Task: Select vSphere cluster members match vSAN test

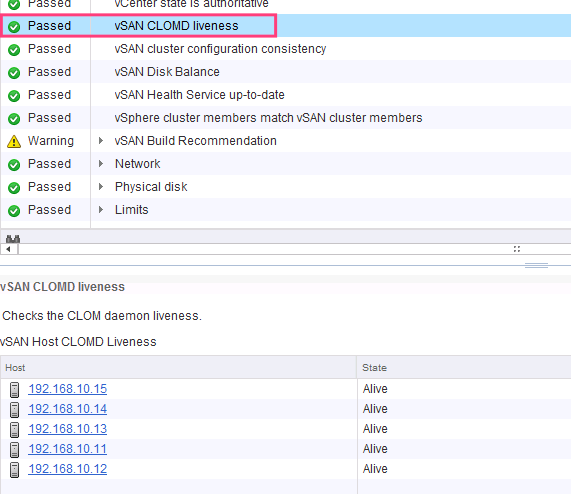Action: [286, 118]
